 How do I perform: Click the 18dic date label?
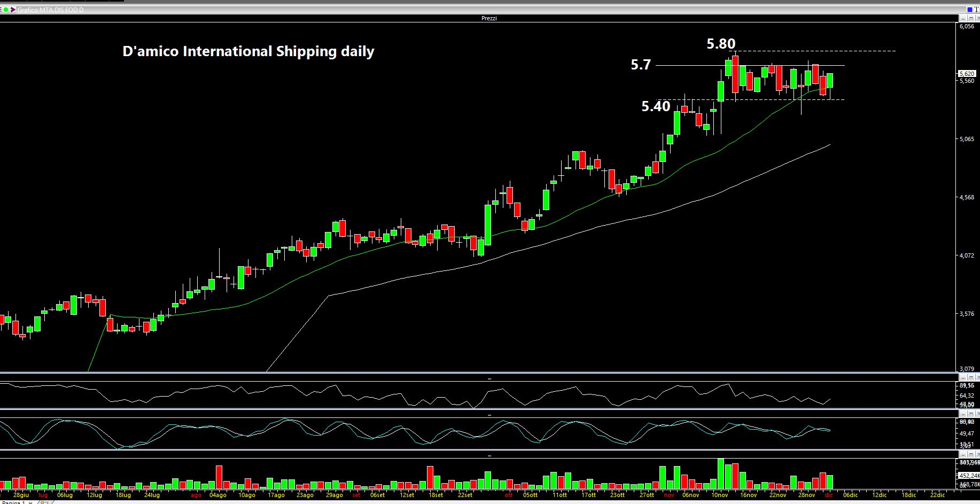coord(908,495)
